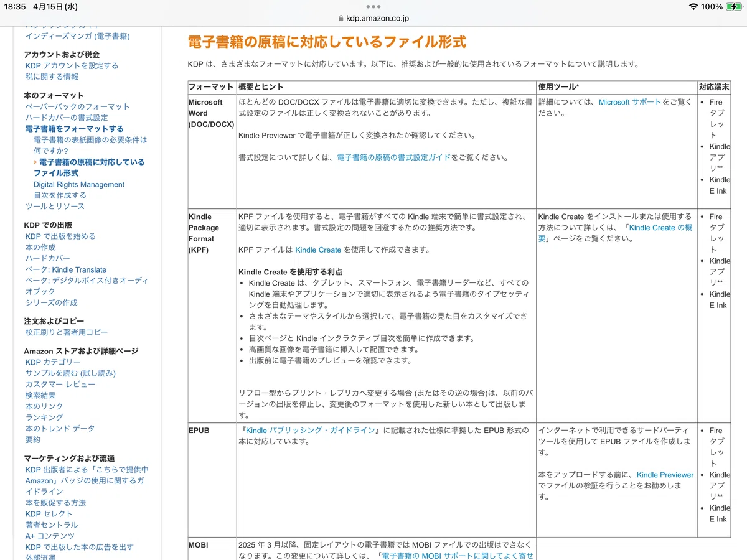The height and width of the screenshot is (560, 747).
Task: Click マーケティングおよび流通 section heading
Action: [69, 459]
